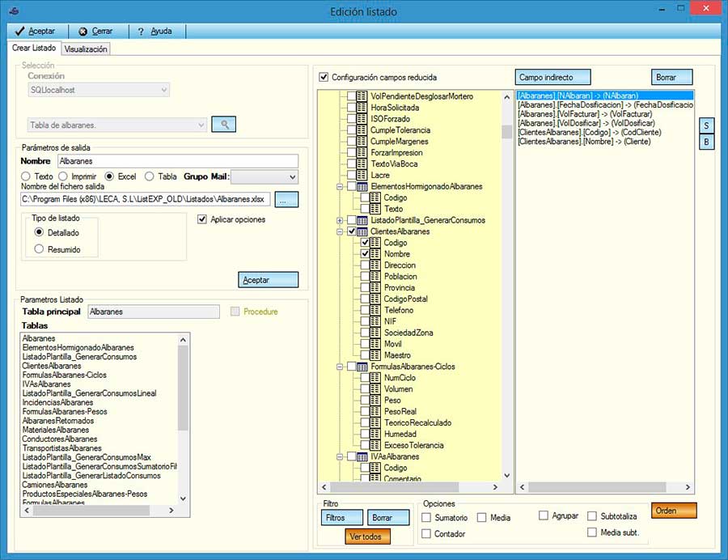Click the field icon next to CodigoPostal

(375, 299)
